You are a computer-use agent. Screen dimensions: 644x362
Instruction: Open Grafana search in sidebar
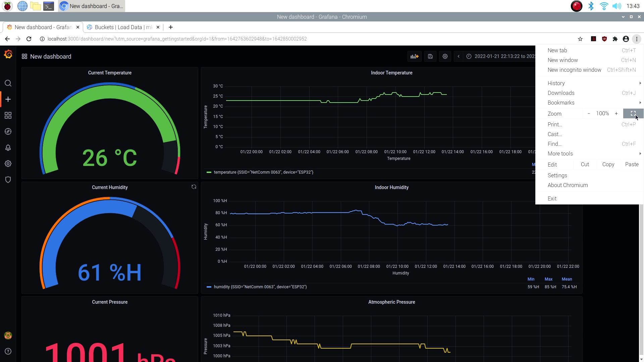[x=8, y=83]
